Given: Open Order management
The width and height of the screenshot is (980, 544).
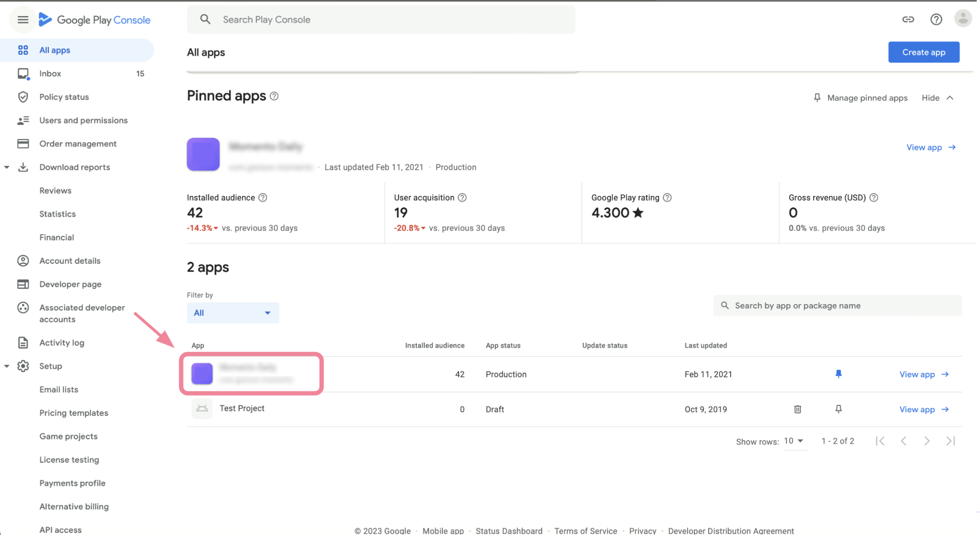Looking at the screenshot, I should (x=78, y=144).
